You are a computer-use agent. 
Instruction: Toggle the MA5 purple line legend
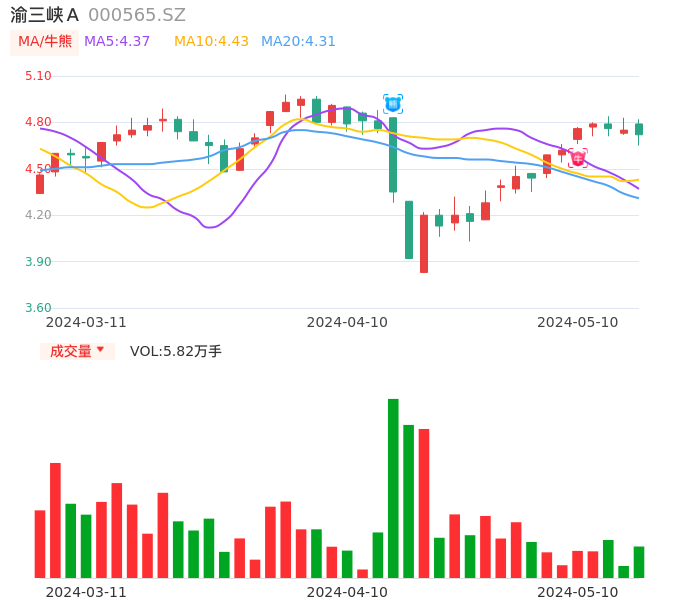point(117,42)
